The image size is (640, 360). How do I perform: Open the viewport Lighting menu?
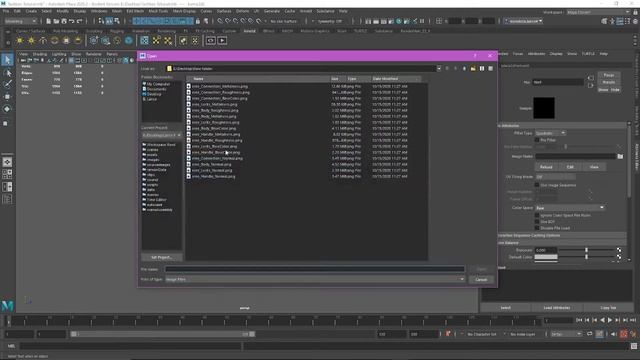(x=59, y=54)
